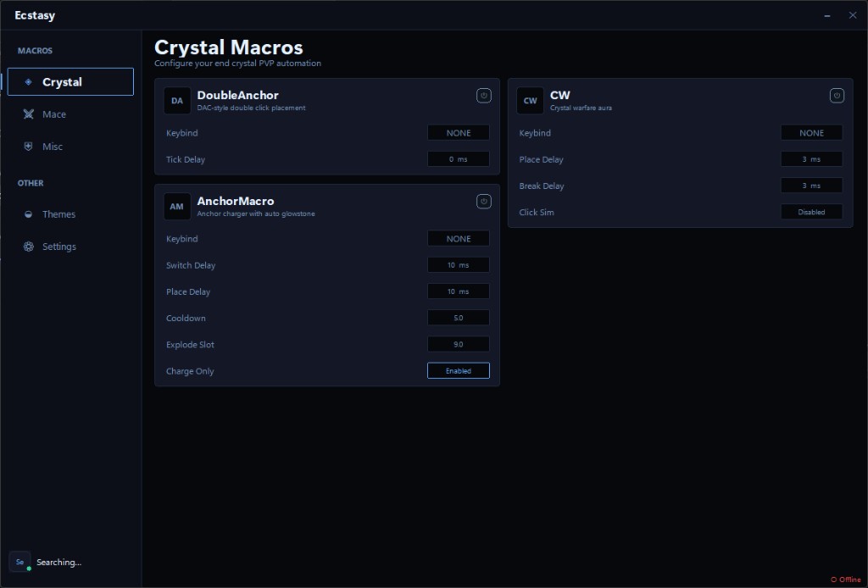
Task: Disable the Charge Only setting for AnchorMacro
Action: [458, 370]
